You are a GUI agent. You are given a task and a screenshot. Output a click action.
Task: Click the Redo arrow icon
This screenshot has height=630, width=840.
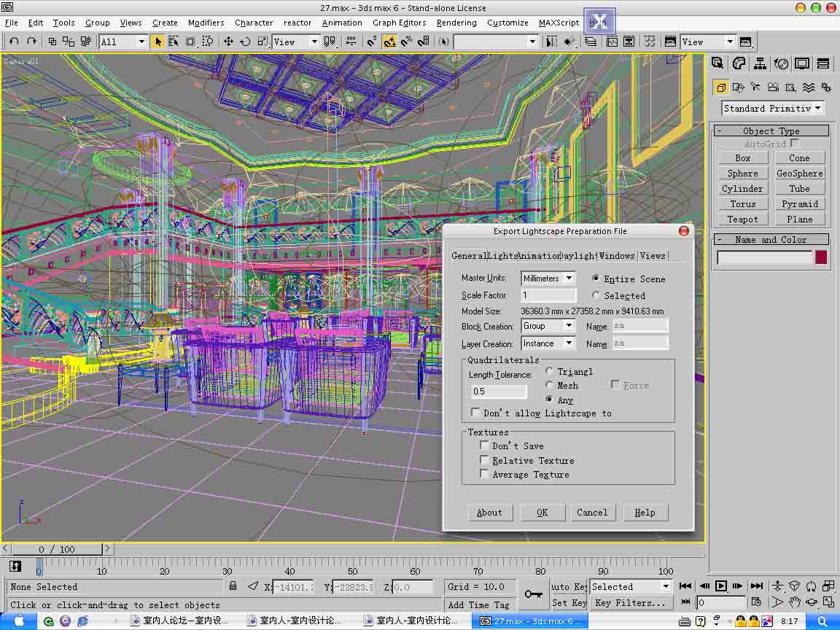pyautogui.click(x=31, y=42)
